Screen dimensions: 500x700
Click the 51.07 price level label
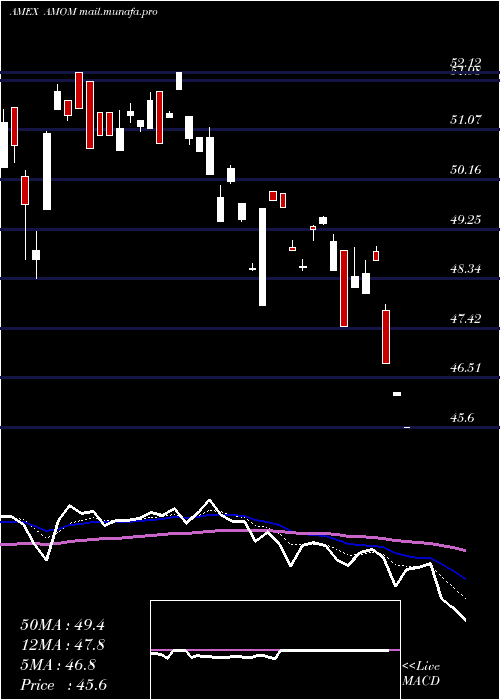click(465, 120)
